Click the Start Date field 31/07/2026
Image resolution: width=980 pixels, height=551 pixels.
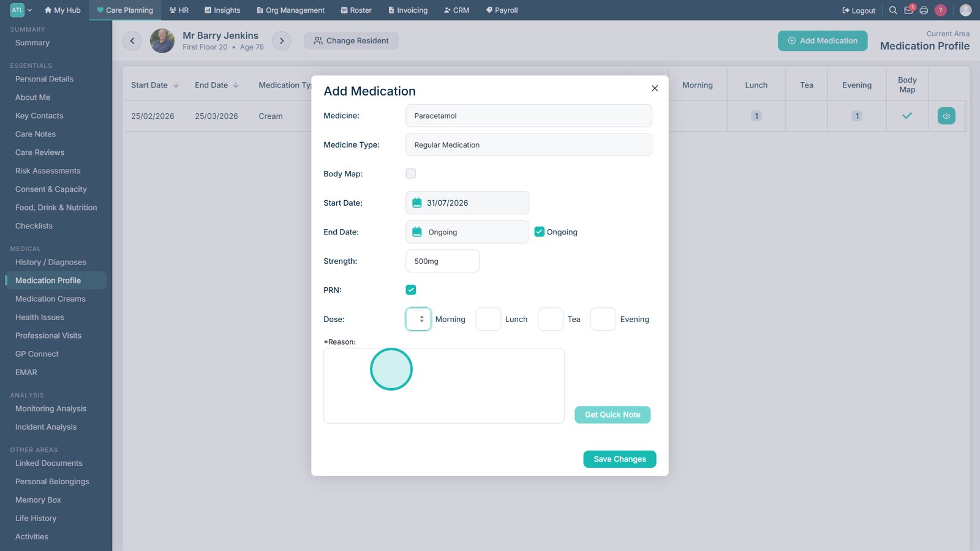pos(467,203)
